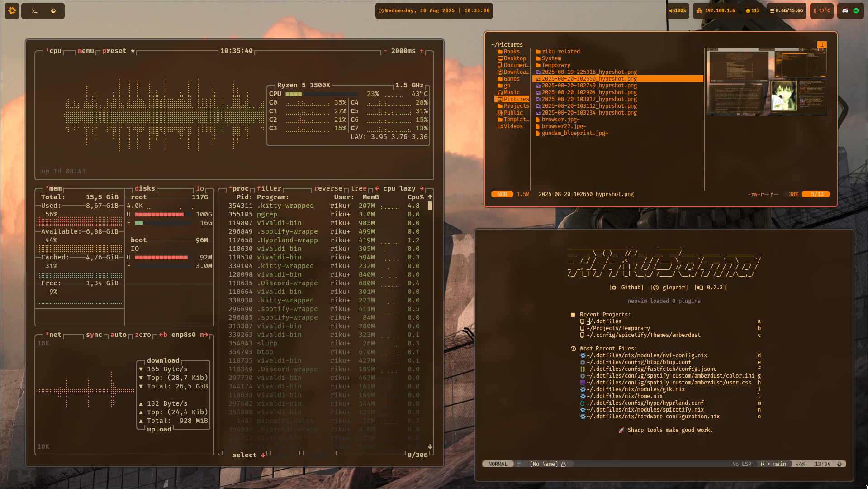868x489 pixels.
Task: Click the Github icon in neovim dashboard
Action: click(x=613, y=288)
